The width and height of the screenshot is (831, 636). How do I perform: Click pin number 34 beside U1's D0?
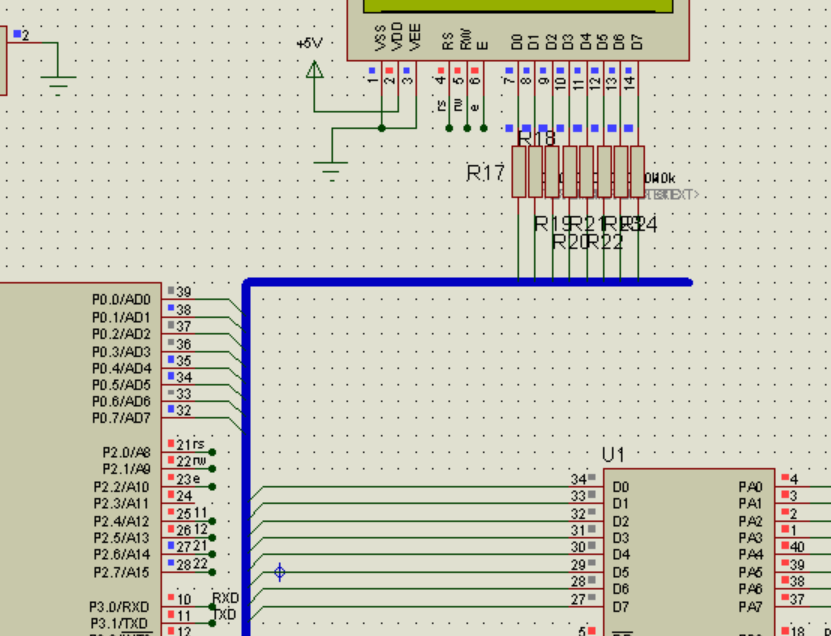click(x=578, y=479)
